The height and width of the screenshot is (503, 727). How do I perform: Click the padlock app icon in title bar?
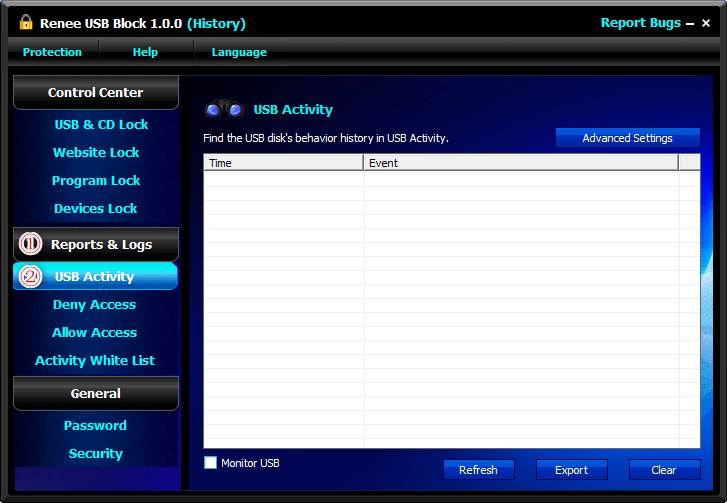[x=26, y=22]
